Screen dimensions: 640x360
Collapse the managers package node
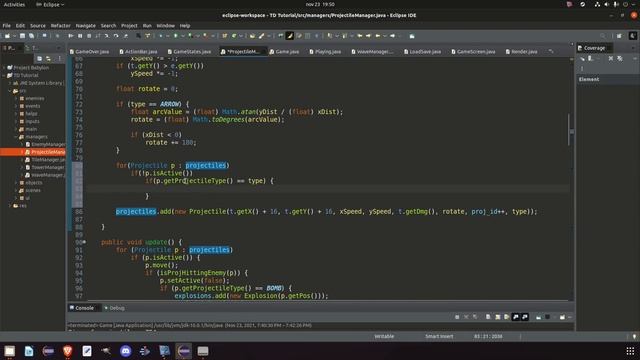[16, 137]
